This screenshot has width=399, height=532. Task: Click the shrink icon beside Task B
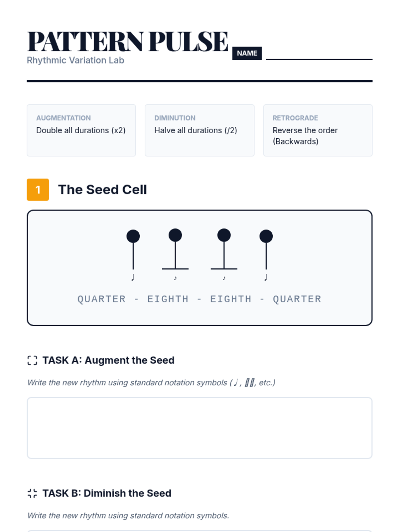coord(32,493)
